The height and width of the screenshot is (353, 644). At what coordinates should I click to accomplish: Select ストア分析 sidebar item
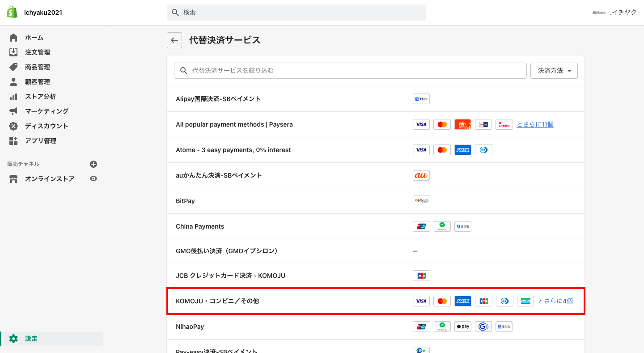pos(40,97)
